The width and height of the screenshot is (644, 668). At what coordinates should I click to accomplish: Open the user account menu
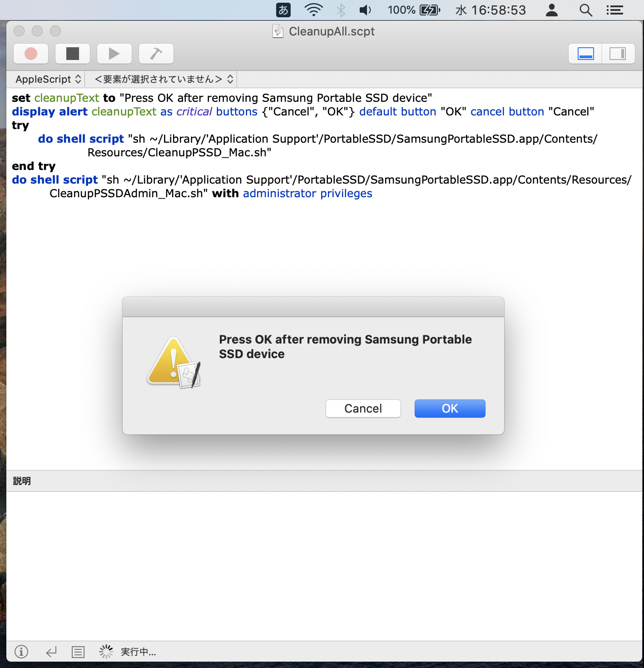point(552,10)
